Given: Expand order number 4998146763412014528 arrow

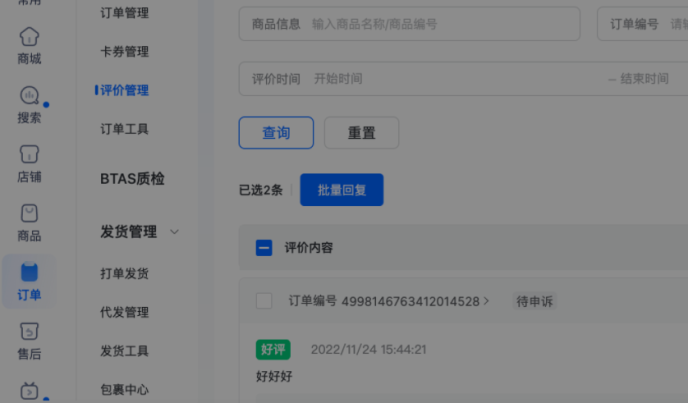Looking at the screenshot, I should [x=487, y=301].
